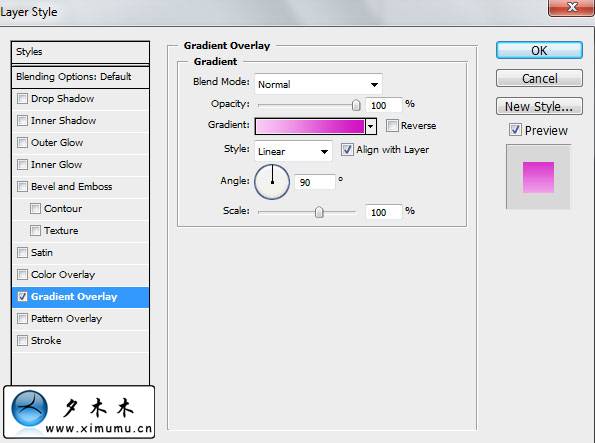Click the Cancel button
The height and width of the screenshot is (443, 595).
pyautogui.click(x=539, y=78)
